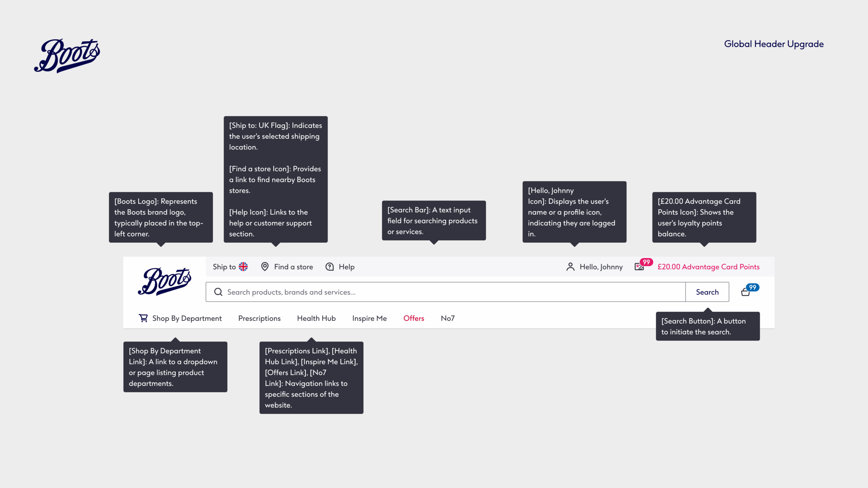Expand the Shop By Department menu
Screen dimensions: 868x488
[187, 319]
